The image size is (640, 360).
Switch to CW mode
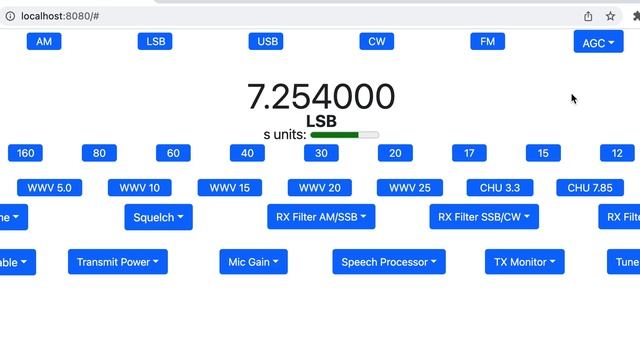coord(377,41)
